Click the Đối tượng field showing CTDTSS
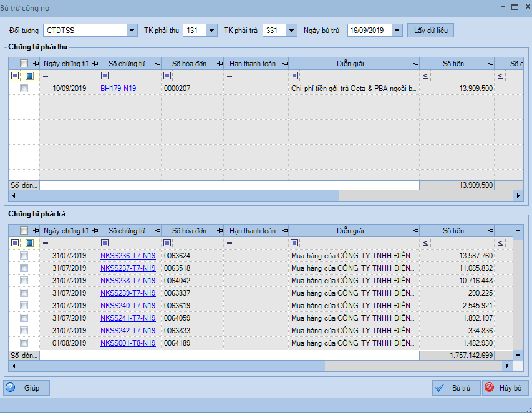This screenshot has height=413, width=532. point(85,31)
